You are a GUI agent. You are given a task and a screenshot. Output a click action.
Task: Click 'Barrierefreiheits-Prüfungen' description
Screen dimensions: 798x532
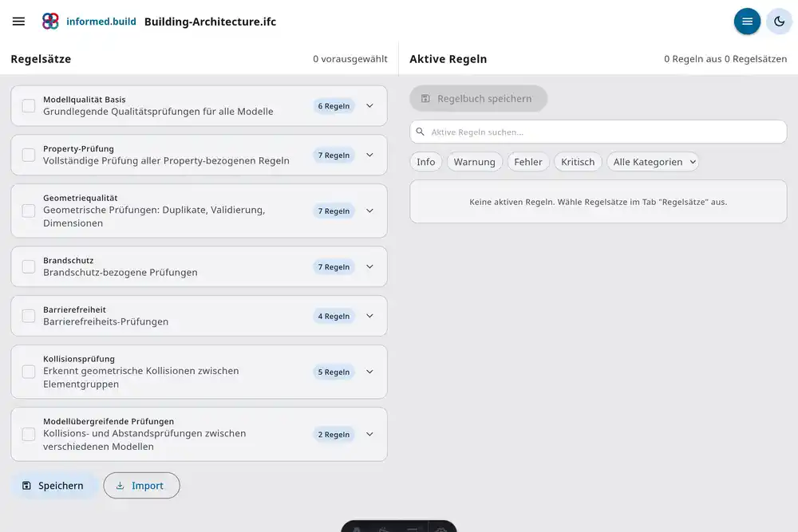tap(106, 321)
